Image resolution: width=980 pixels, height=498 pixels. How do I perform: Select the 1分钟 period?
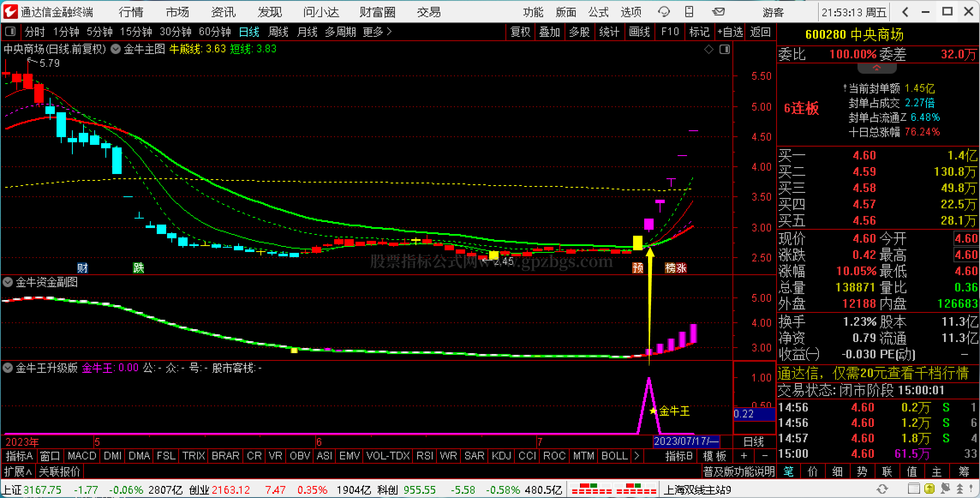pos(66,32)
